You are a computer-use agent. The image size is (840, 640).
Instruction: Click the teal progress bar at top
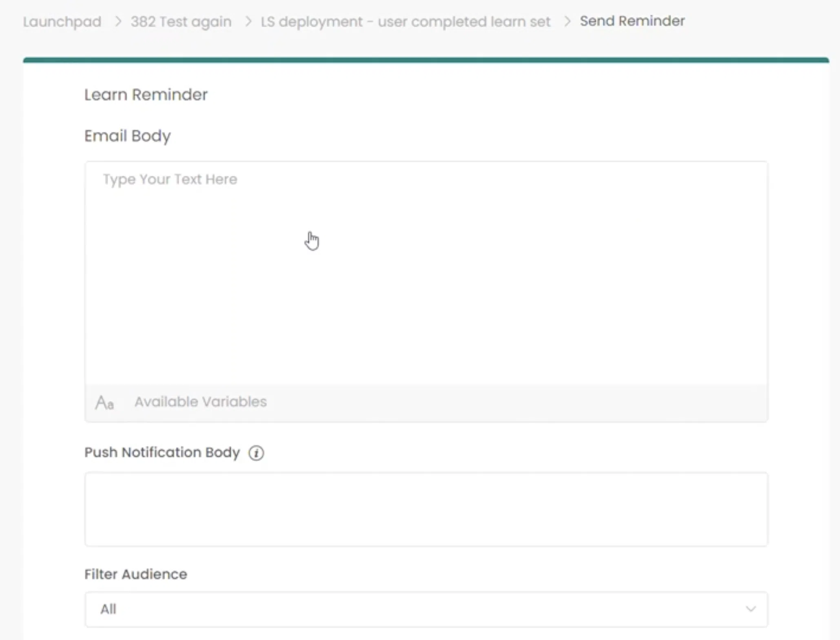click(x=426, y=60)
